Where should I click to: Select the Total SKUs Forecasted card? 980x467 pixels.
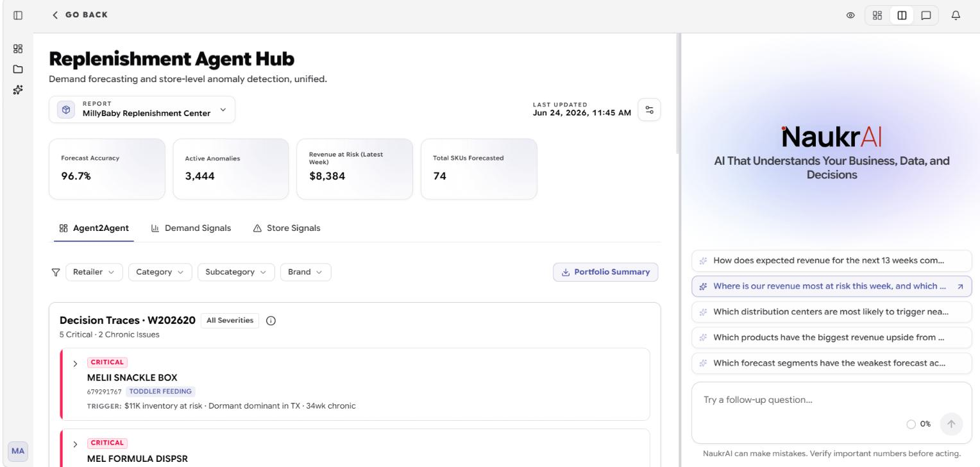tap(479, 169)
